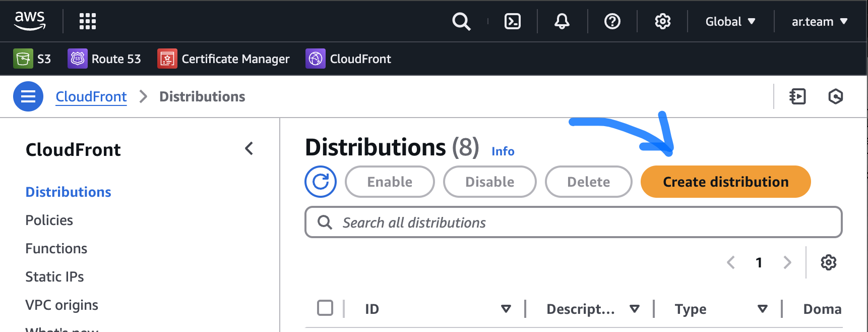Select all distributions checkbox in header
Image resolution: width=868 pixels, height=332 pixels.
click(x=325, y=308)
